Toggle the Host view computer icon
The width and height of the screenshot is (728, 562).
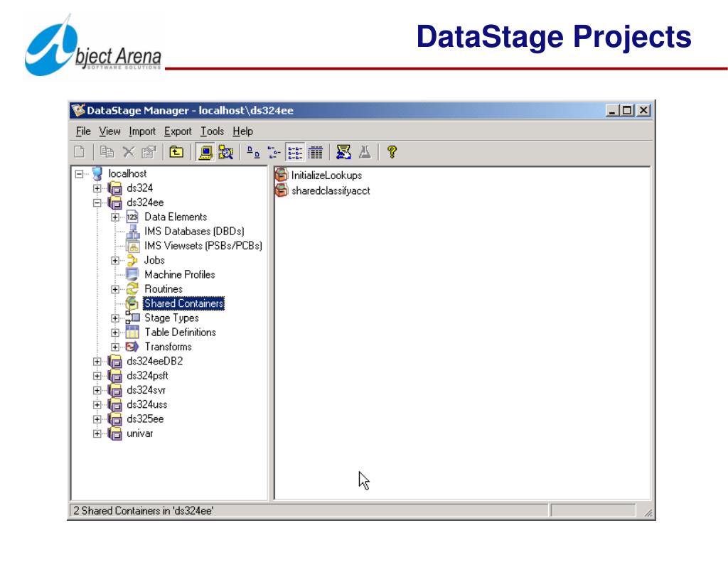tap(205, 152)
